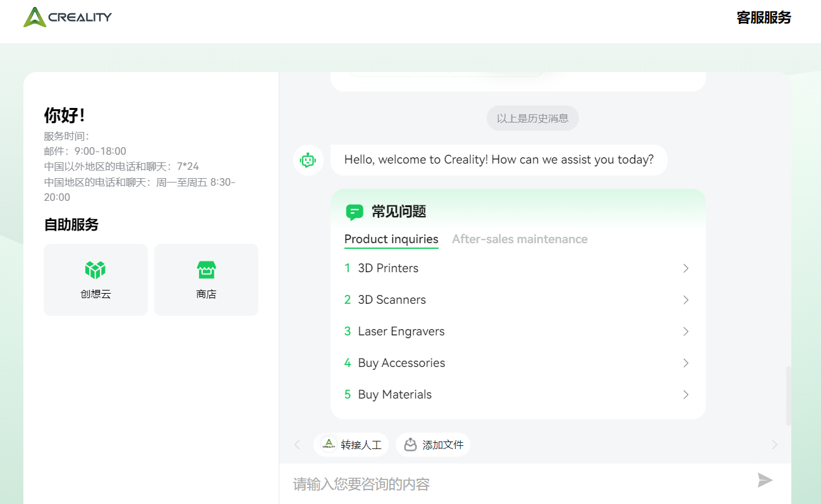Click 添加文件 to attach a file
The image size is (821, 504).
point(432,445)
